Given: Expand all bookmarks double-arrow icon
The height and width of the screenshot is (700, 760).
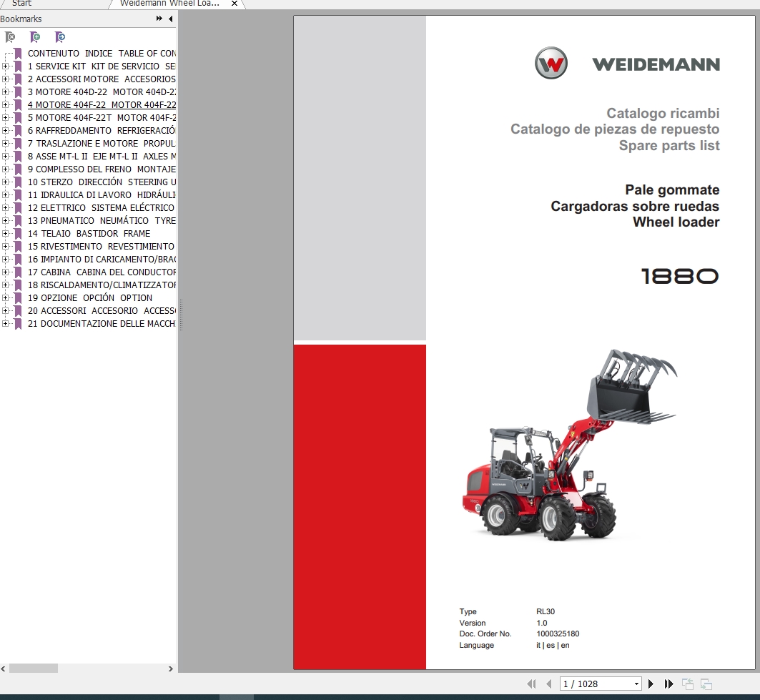Looking at the screenshot, I should coord(159,19).
